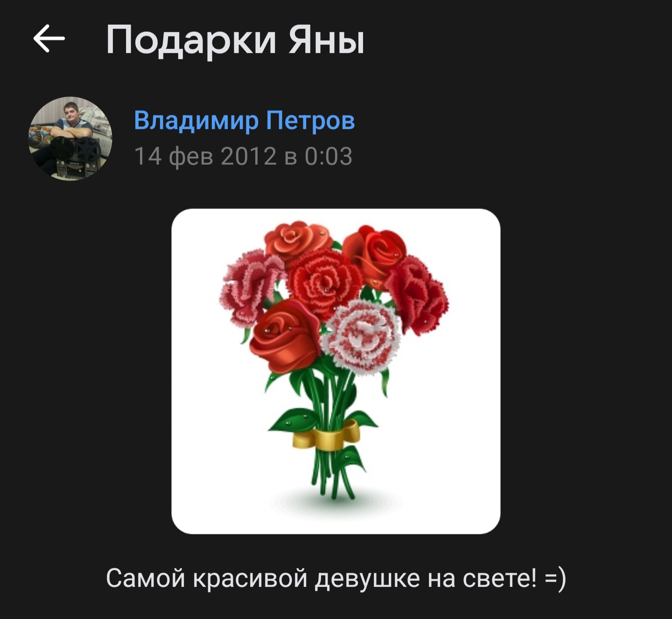Open Владимир Петров's round avatar photo
This screenshot has height=619, width=672.
(x=70, y=139)
